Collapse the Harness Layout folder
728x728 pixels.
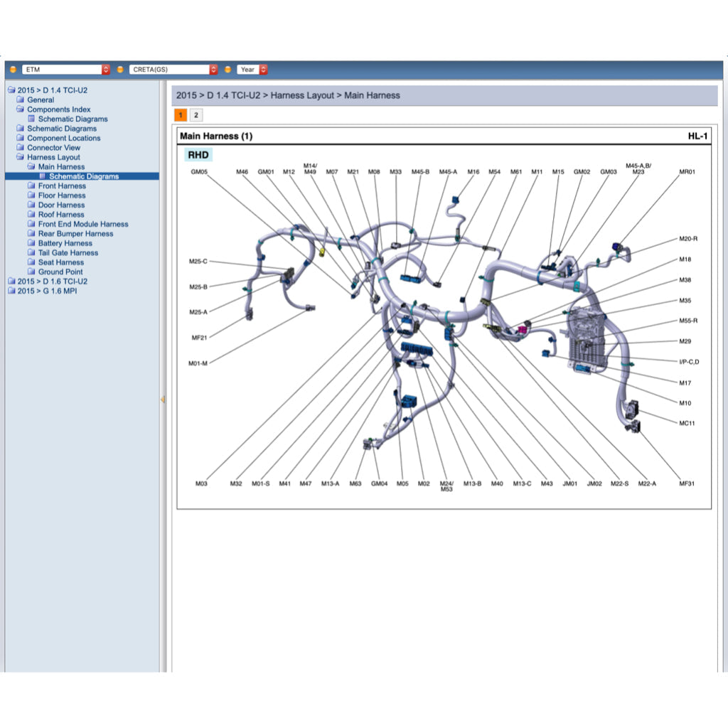pos(21,158)
